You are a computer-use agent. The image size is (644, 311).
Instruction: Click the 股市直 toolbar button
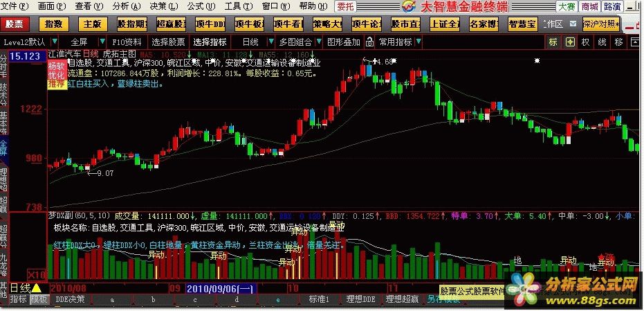(405, 24)
